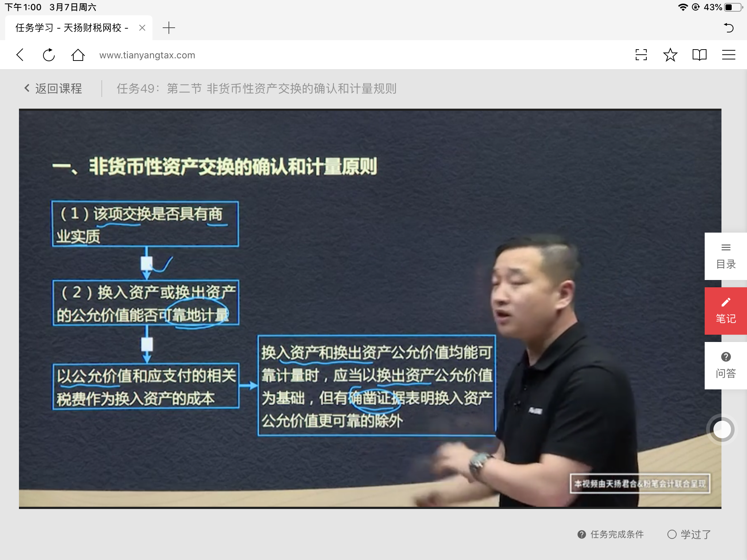
Task: Reload the page with the refresh icon
Action: 49,55
